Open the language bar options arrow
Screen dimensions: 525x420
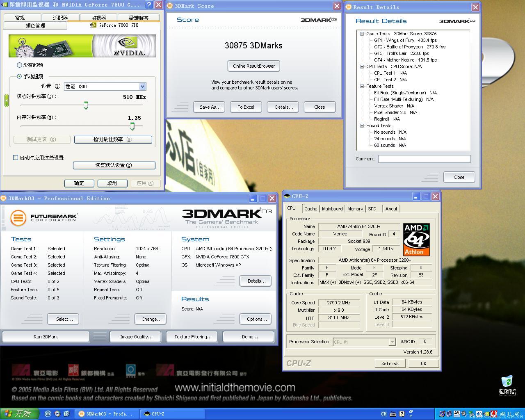tap(411, 416)
